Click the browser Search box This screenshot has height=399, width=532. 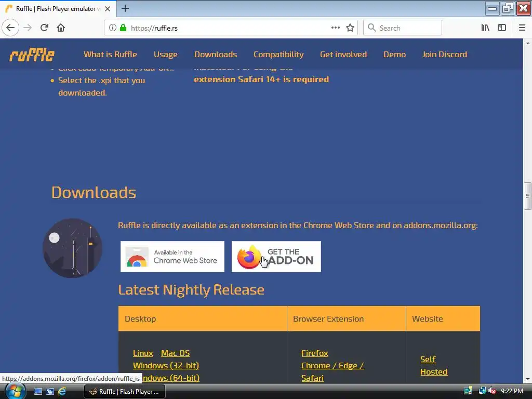[x=403, y=28]
